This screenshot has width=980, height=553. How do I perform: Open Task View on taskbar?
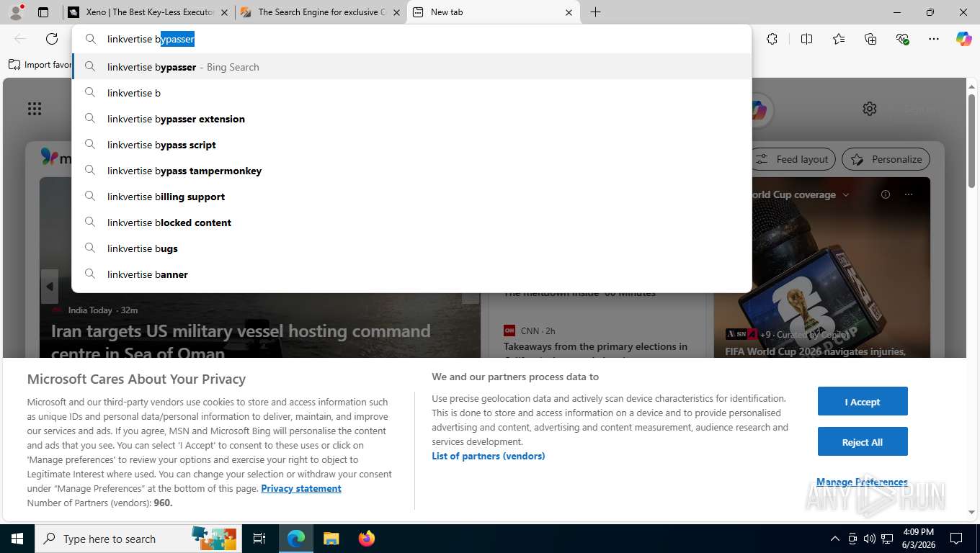tap(259, 539)
